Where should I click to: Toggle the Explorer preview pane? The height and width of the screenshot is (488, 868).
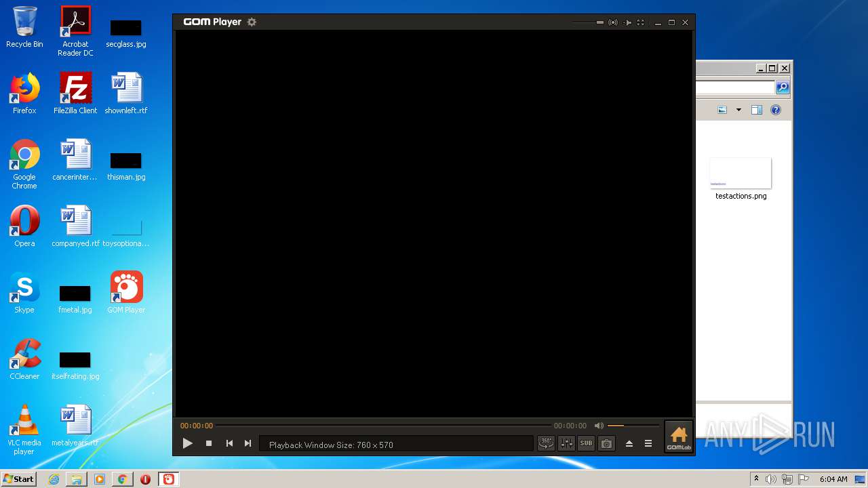pyautogui.click(x=757, y=110)
